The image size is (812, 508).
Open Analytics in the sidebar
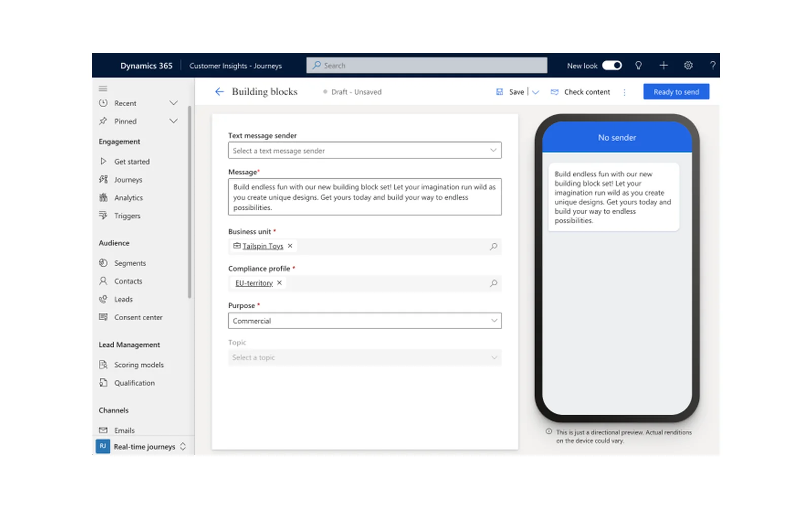(128, 198)
